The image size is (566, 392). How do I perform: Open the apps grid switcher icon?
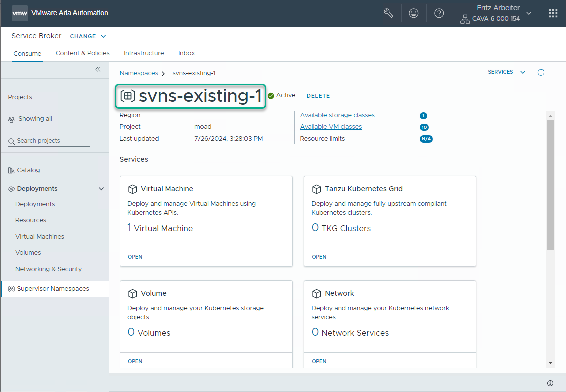[x=553, y=13]
